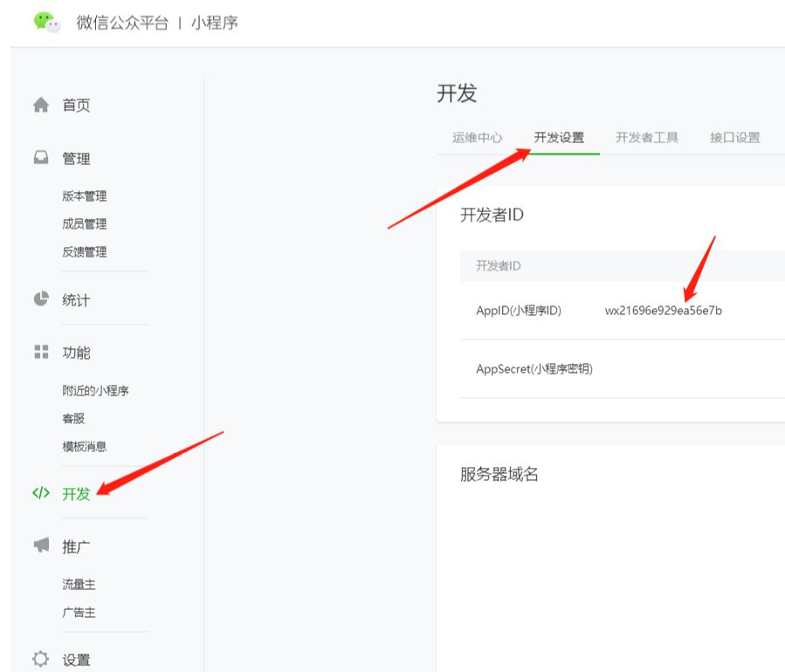Click the 开发者ID table header cell

pyautogui.click(x=498, y=265)
